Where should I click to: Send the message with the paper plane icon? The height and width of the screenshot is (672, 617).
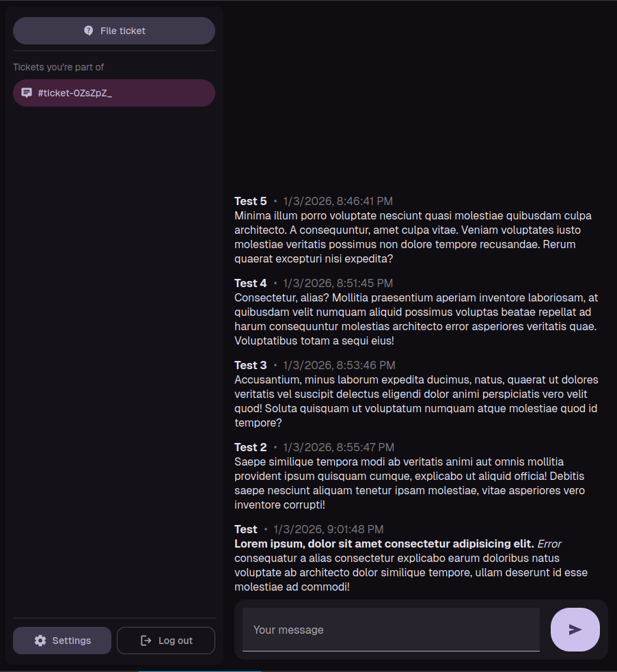click(x=575, y=630)
